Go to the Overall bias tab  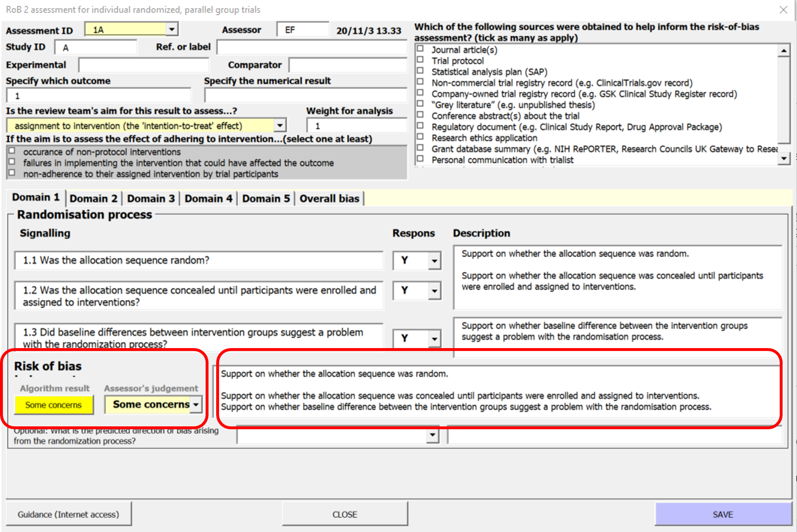(329, 199)
